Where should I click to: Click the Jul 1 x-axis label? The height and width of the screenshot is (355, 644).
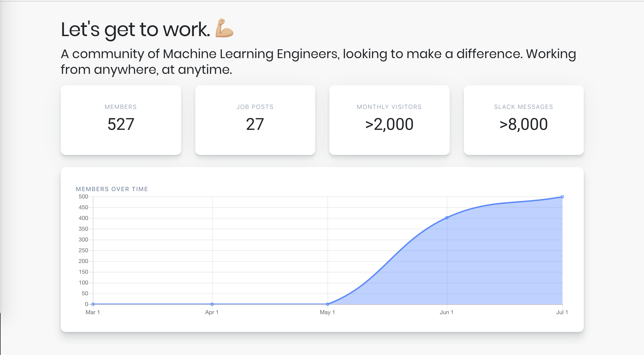click(x=562, y=312)
